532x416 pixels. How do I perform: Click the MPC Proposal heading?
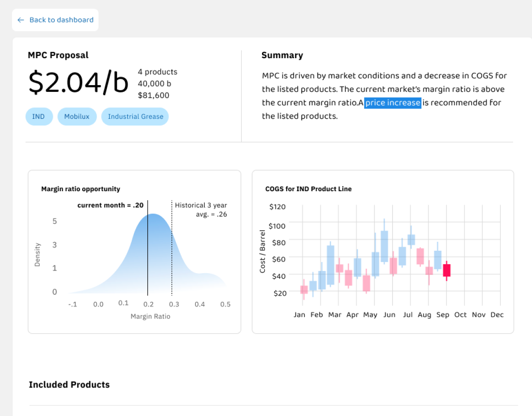(58, 55)
